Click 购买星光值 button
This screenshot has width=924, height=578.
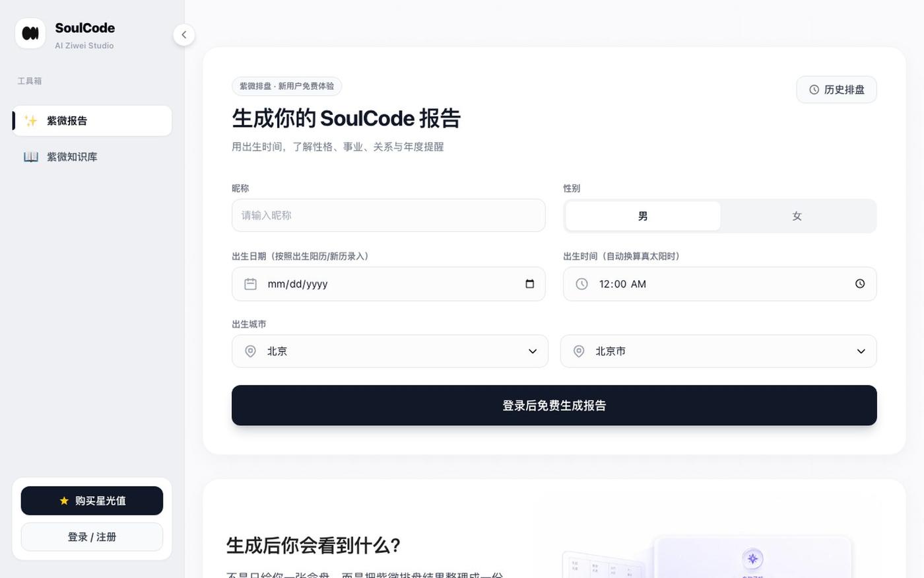coord(92,501)
